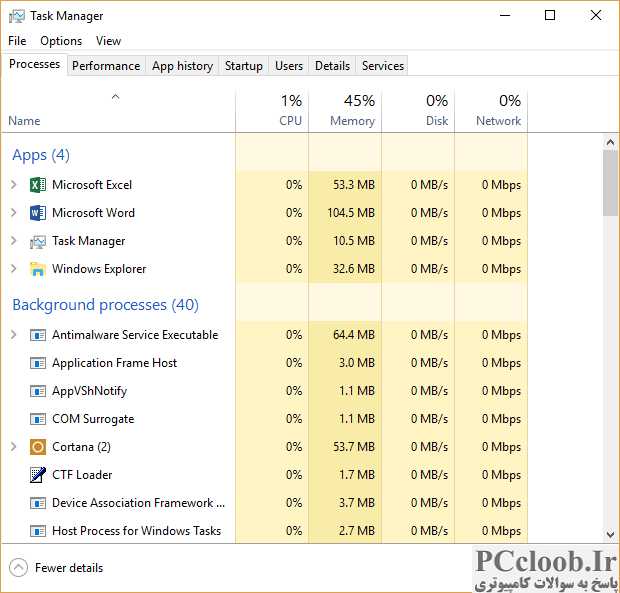Select the CTF Loader process name
This screenshot has height=593, width=620.
click(82, 475)
